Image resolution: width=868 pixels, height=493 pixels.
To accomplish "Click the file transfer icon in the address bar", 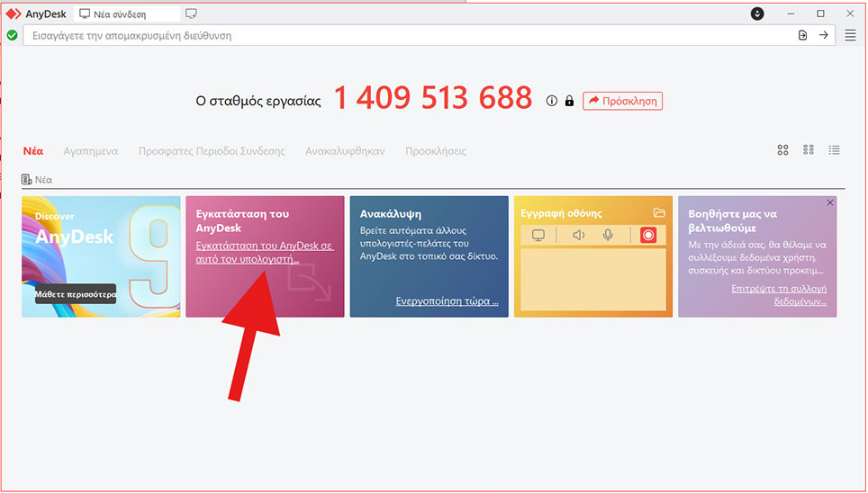I will point(802,35).
